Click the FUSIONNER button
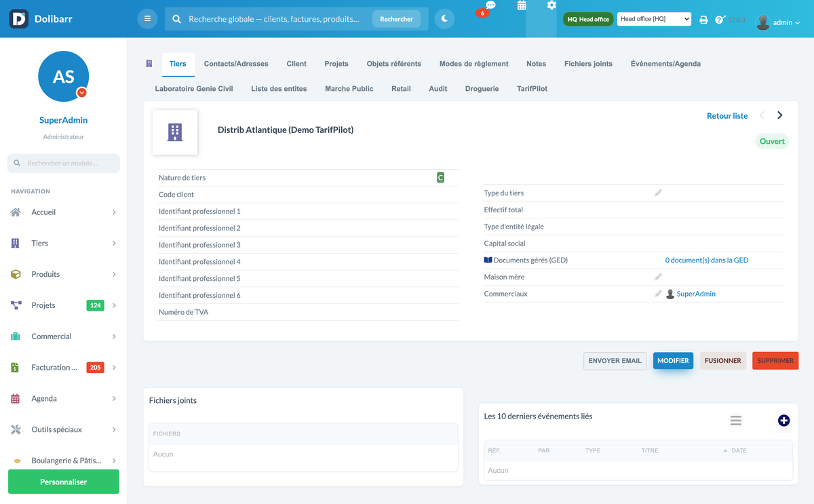 coord(723,361)
